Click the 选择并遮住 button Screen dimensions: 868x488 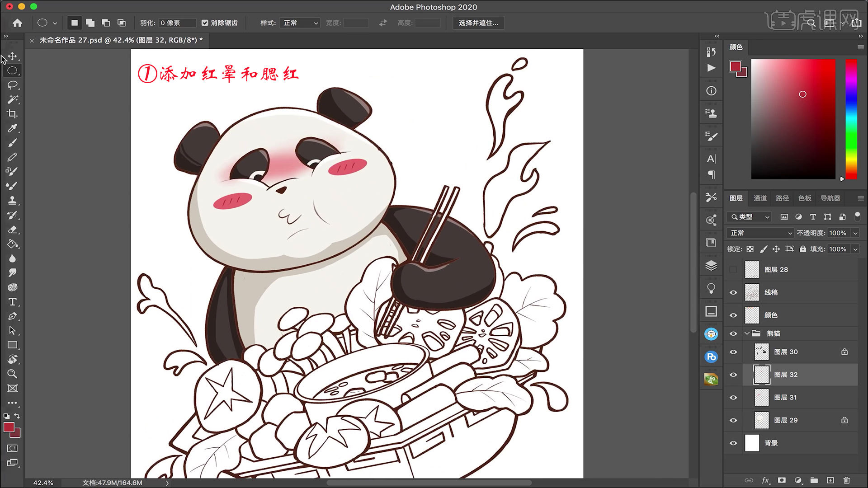click(x=478, y=23)
